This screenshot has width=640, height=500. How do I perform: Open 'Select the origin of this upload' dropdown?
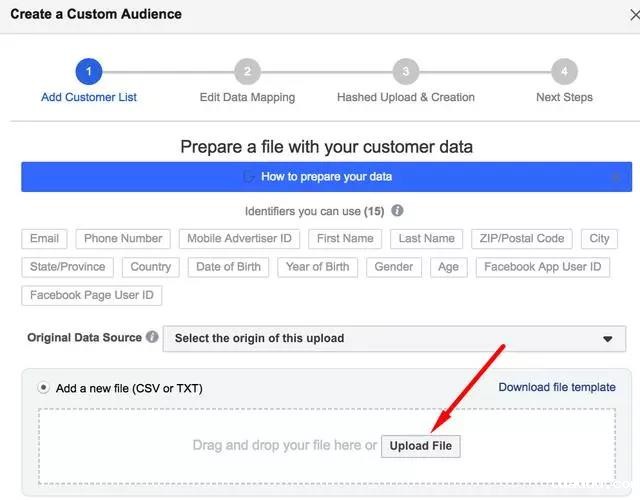click(x=394, y=338)
